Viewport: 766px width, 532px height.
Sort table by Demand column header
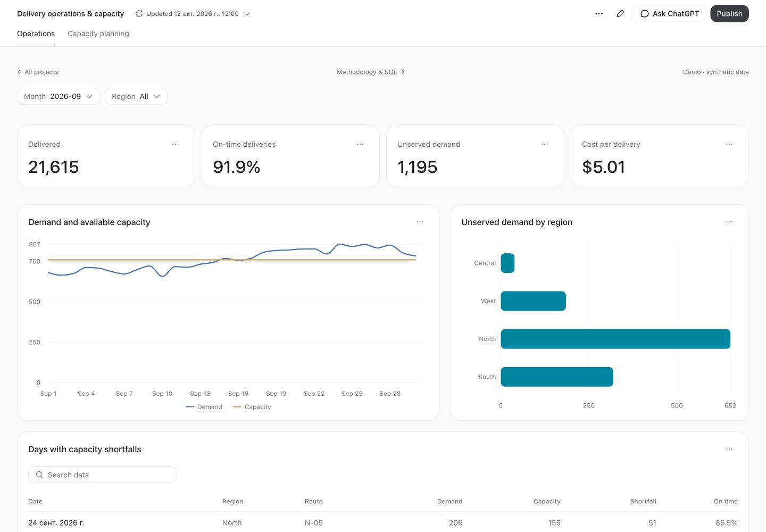click(449, 501)
